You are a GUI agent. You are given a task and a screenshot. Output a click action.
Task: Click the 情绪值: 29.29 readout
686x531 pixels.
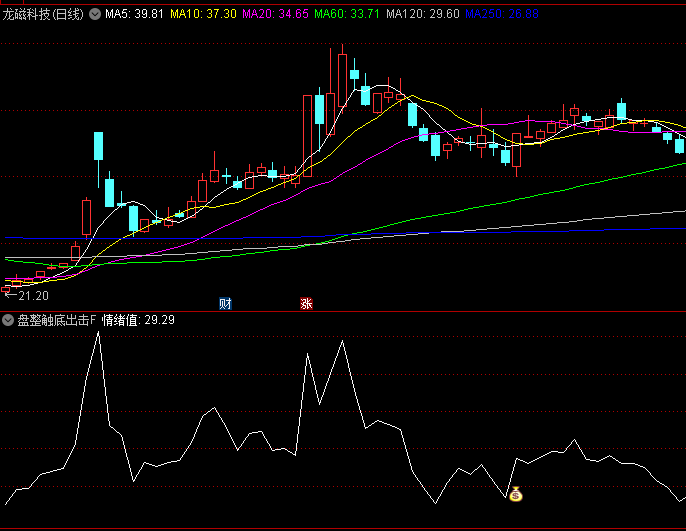click(138, 320)
